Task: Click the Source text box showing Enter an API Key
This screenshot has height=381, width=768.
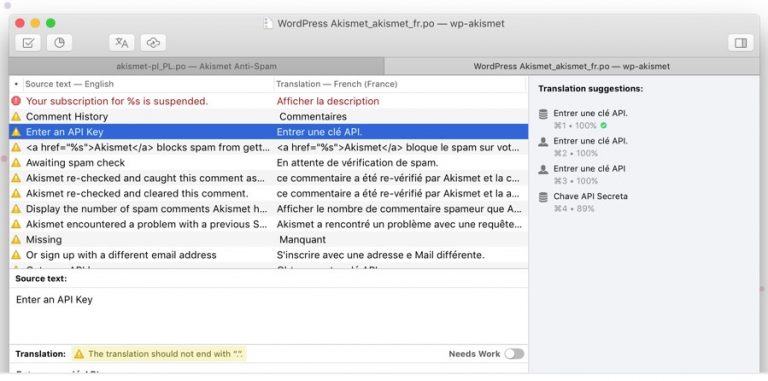Action: [268, 315]
